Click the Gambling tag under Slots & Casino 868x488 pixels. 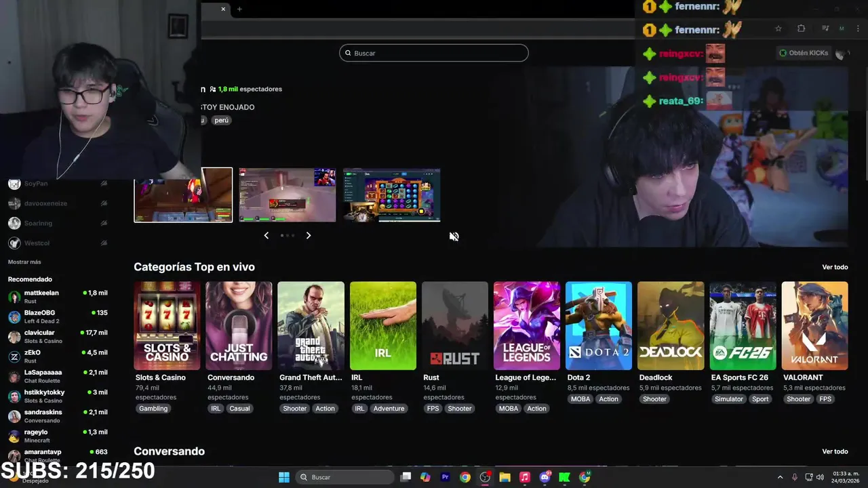click(153, 409)
